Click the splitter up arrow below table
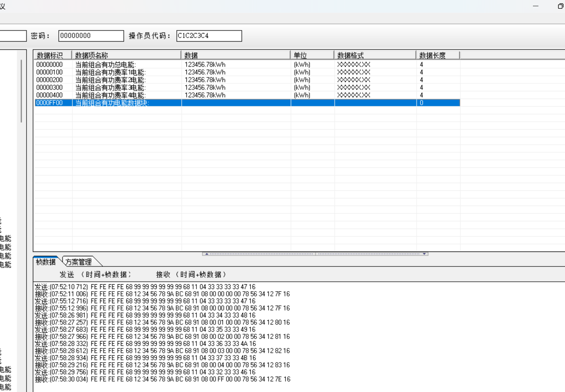 pos(207,254)
